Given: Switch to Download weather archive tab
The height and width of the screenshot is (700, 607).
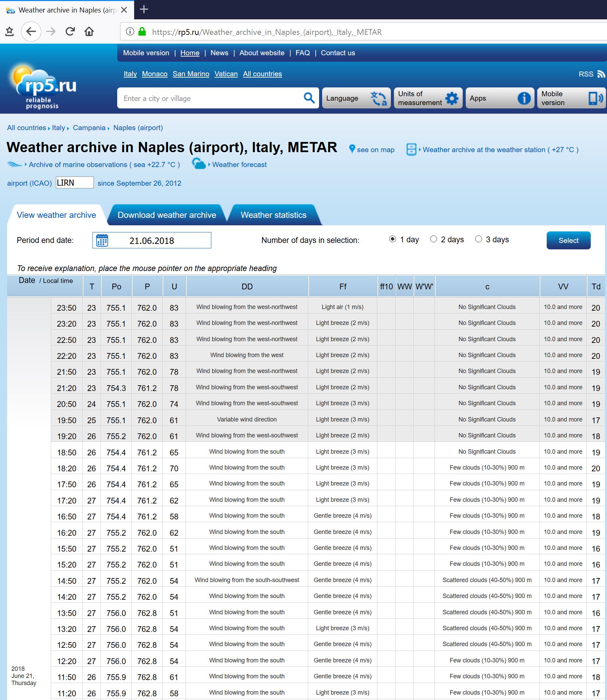Looking at the screenshot, I should pyautogui.click(x=167, y=215).
